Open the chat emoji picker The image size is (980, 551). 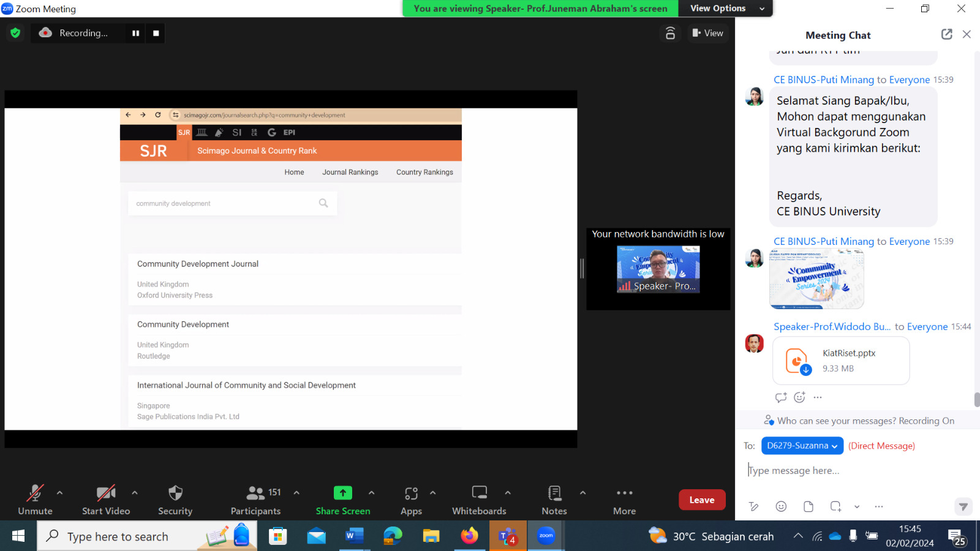[781, 506]
